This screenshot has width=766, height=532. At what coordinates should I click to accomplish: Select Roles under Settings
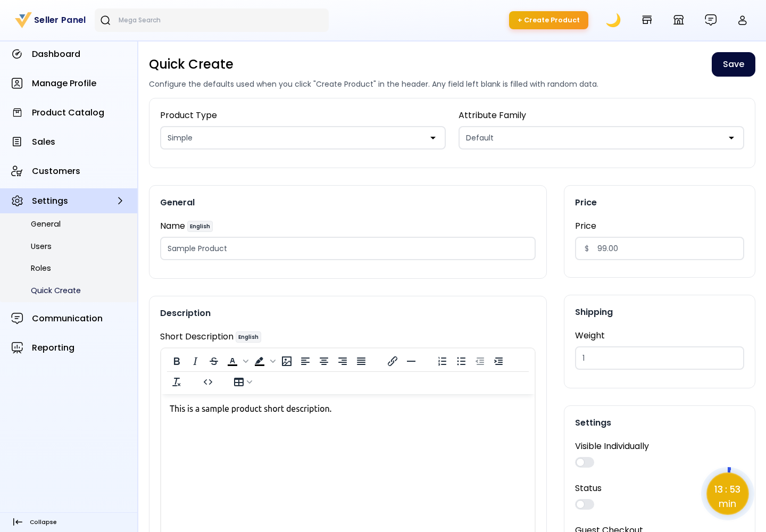click(41, 268)
